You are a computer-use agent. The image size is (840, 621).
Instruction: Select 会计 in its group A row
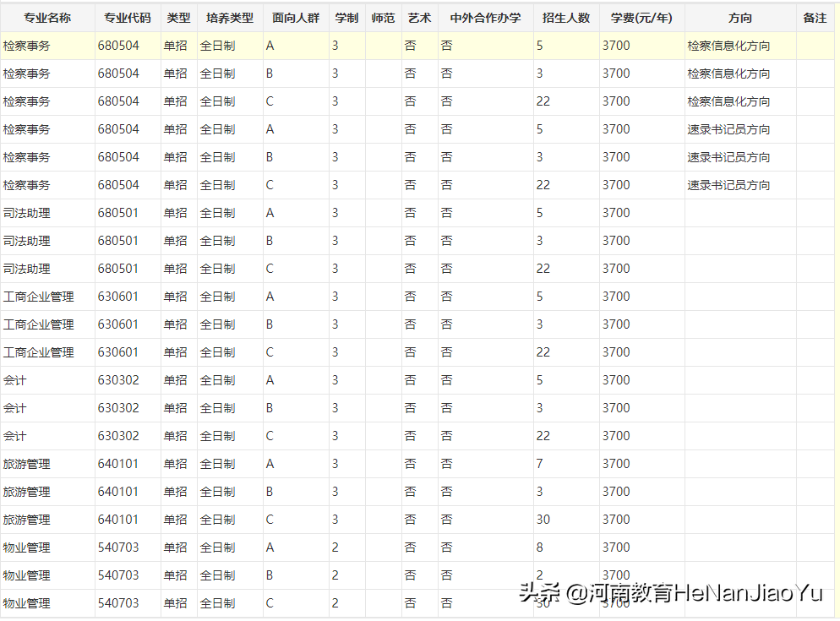[x=14, y=380]
